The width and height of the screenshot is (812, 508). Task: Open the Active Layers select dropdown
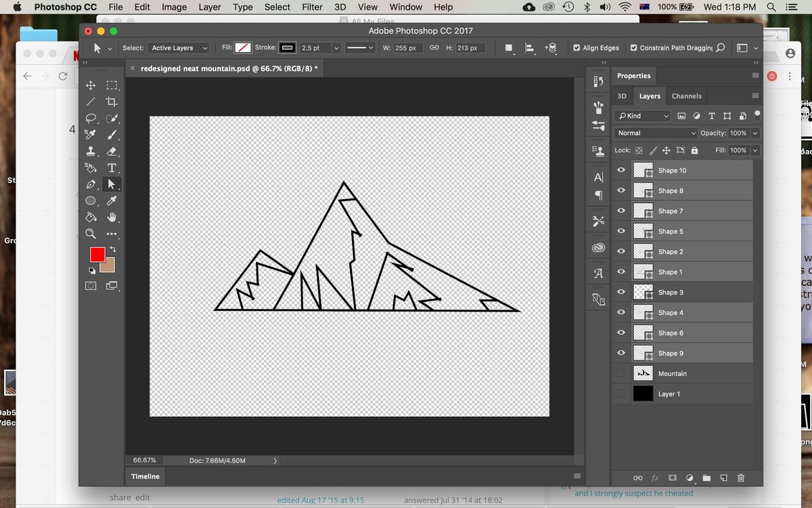point(179,48)
